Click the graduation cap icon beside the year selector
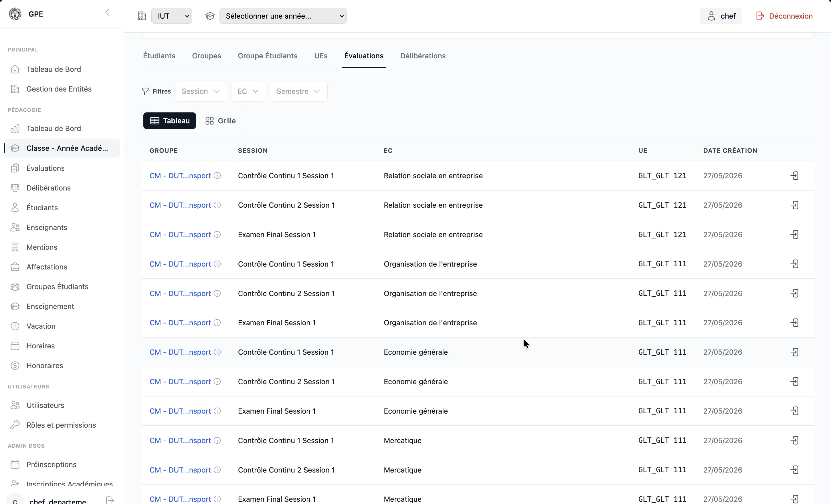This screenshot has height=504, width=831. pyautogui.click(x=210, y=16)
